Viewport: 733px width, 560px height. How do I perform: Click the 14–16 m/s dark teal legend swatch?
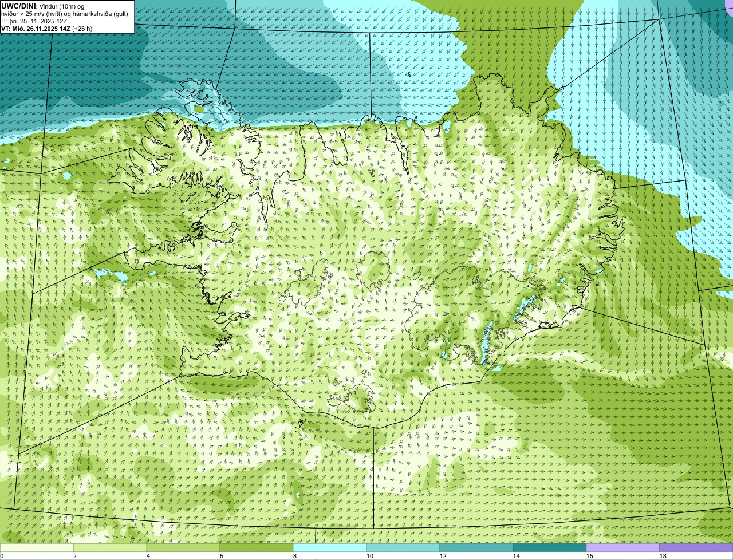coord(550,547)
